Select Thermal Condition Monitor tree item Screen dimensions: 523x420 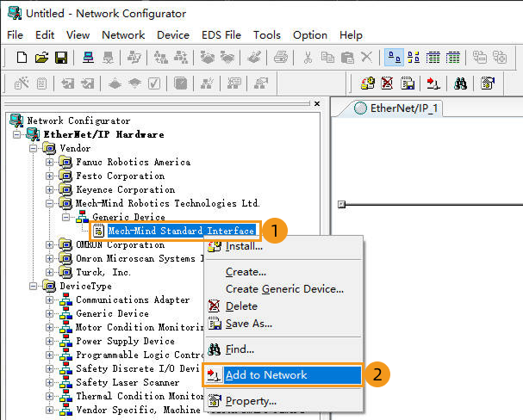coord(140,396)
